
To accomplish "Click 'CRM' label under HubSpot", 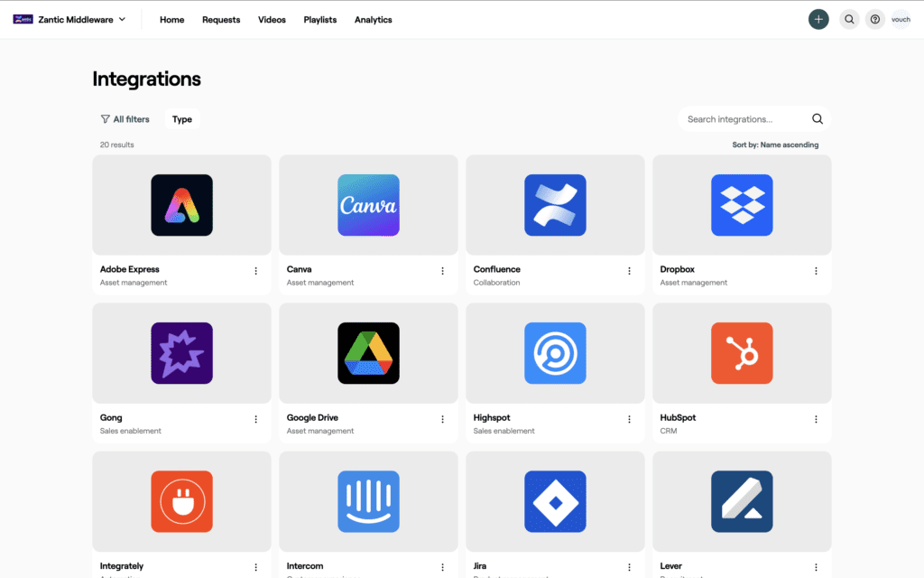I will coord(669,431).
